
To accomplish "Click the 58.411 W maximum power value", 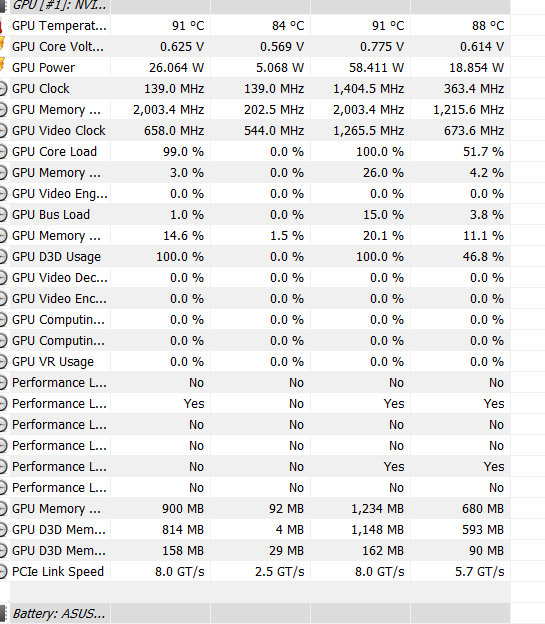I will 377,68.
